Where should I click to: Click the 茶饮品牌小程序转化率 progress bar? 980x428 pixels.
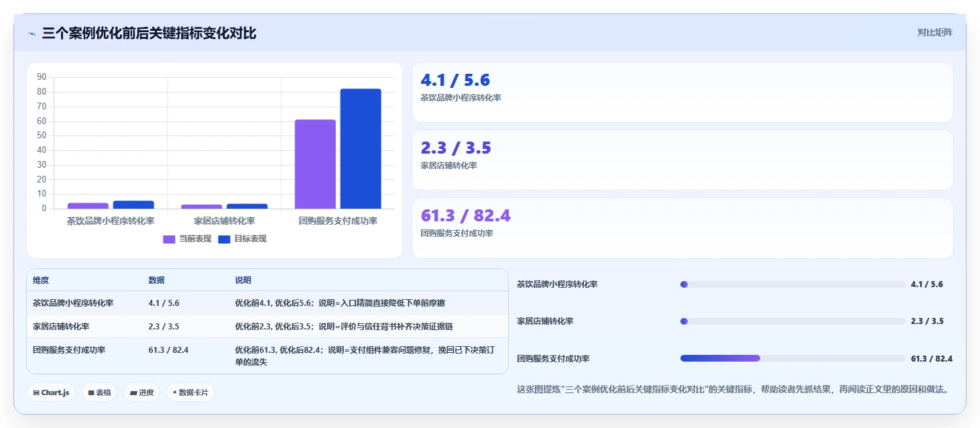[792, 284]
